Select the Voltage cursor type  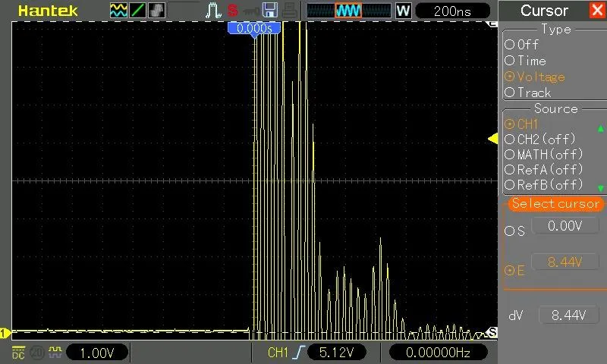click(x=535, y=77)
